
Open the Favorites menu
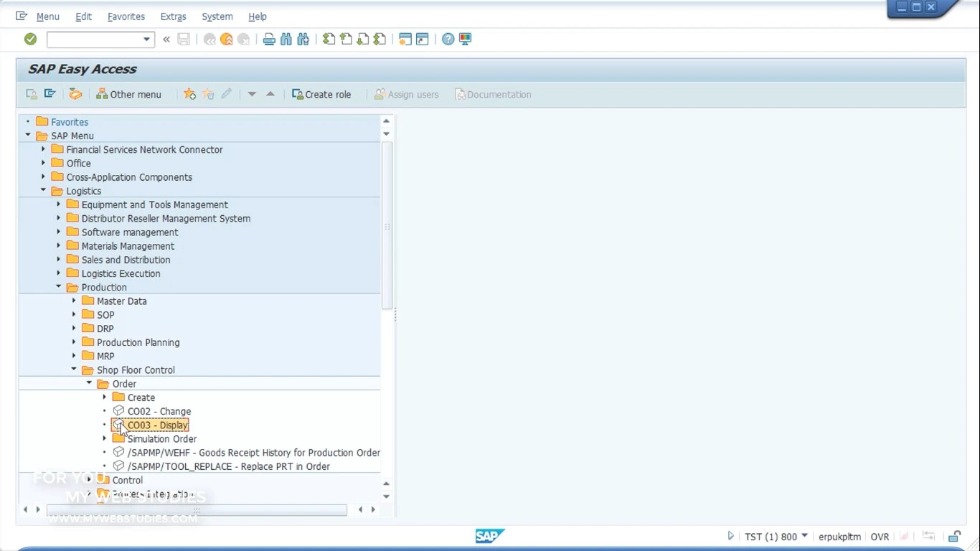[x=126, y=17]
